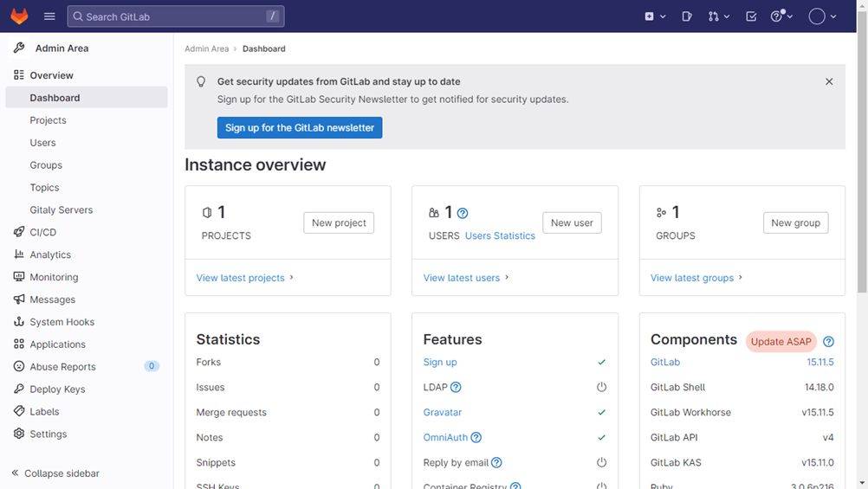Open the merge requests dropdown
The height and width of the screenshot is (489, 868).
pyautogui.click(x=718, y=16)
